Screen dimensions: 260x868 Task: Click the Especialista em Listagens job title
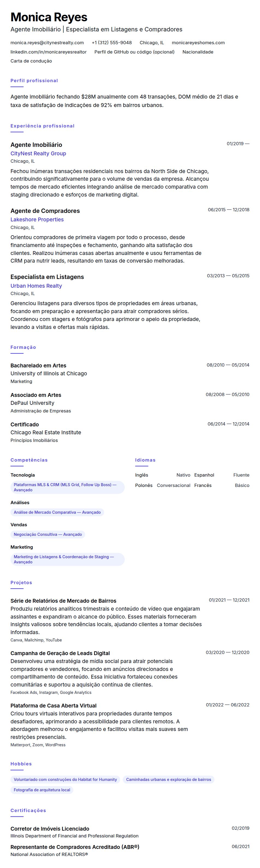click(47, 277)
